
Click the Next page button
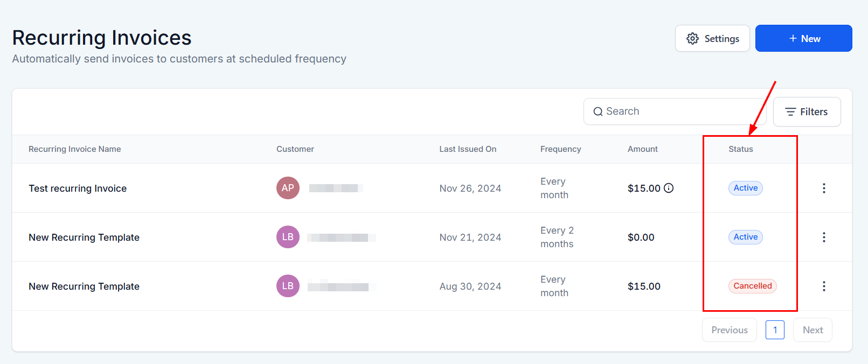(x=812, y=330)
